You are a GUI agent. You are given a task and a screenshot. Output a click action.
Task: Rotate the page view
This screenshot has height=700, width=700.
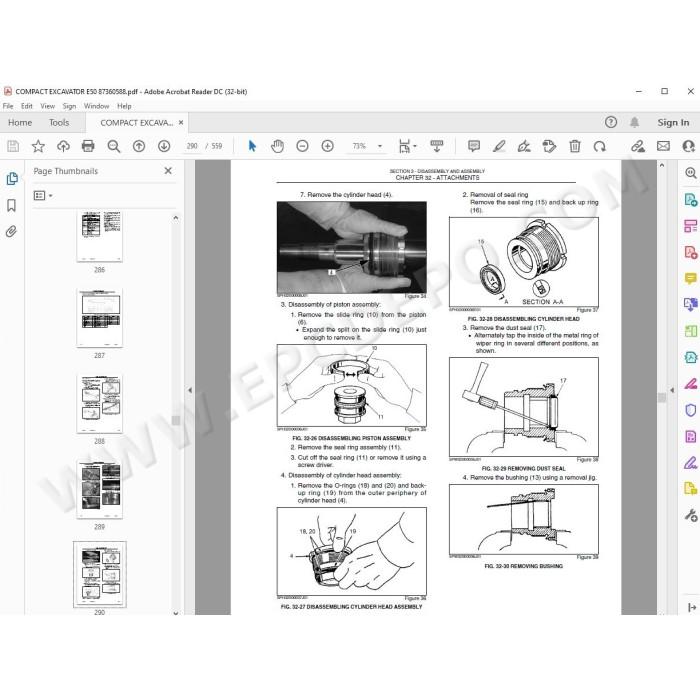point(600,146)
